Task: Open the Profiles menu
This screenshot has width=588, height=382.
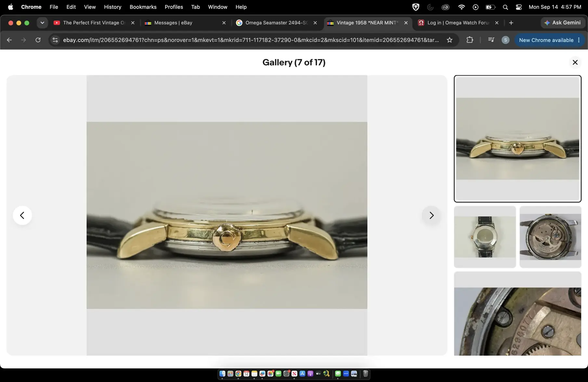Action: (x=174, y=7)
